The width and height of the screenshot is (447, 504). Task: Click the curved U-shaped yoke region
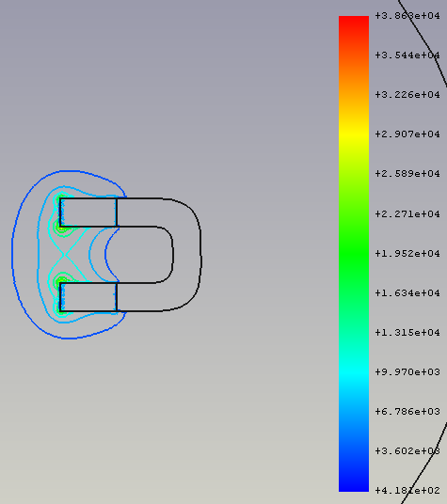tap(186, 254)
